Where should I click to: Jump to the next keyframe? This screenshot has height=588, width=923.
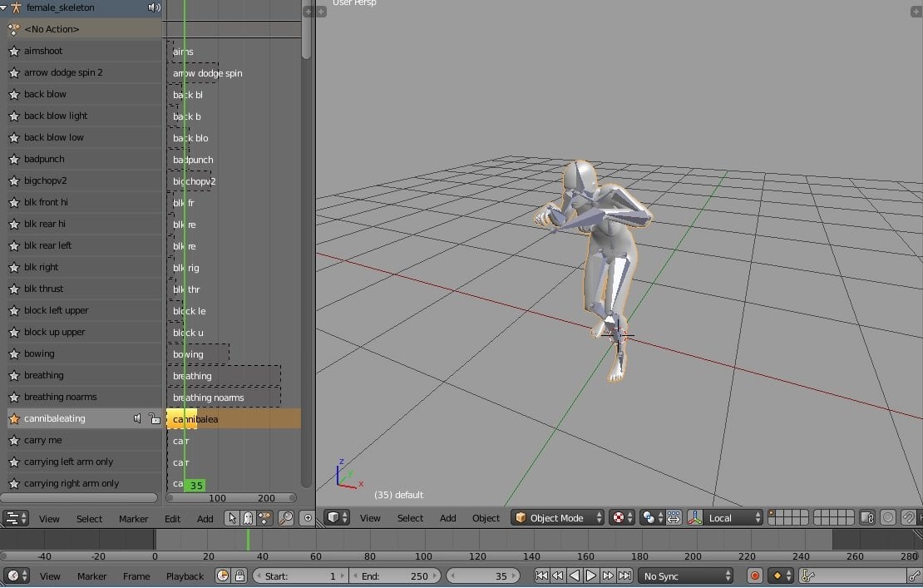tap(608, 576)
